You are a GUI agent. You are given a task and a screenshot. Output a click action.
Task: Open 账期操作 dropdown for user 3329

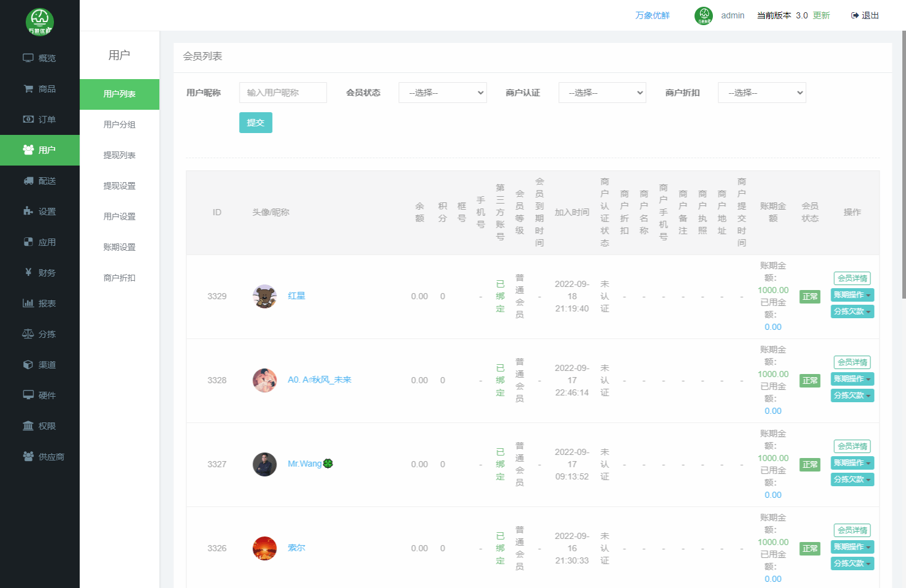coord(852,295)
